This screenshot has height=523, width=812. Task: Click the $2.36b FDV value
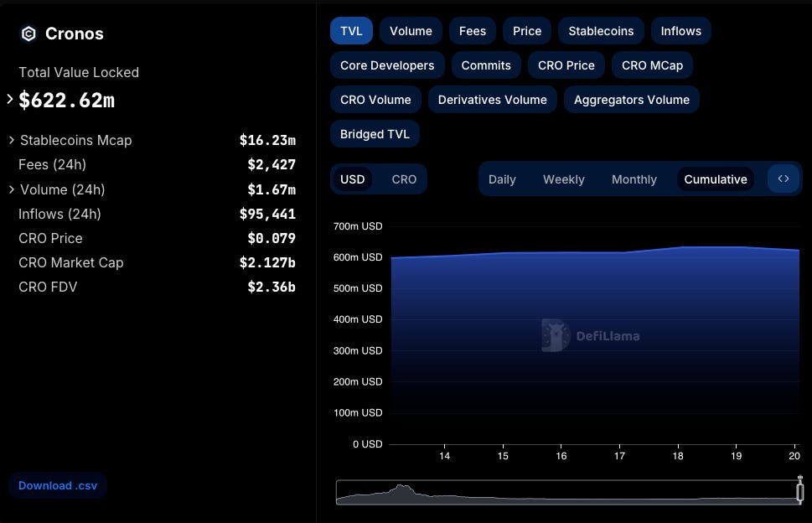tap(272, 287)
